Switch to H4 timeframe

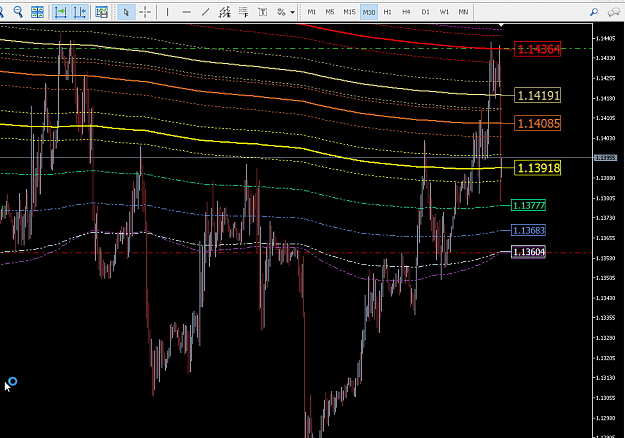click(406, 12)
